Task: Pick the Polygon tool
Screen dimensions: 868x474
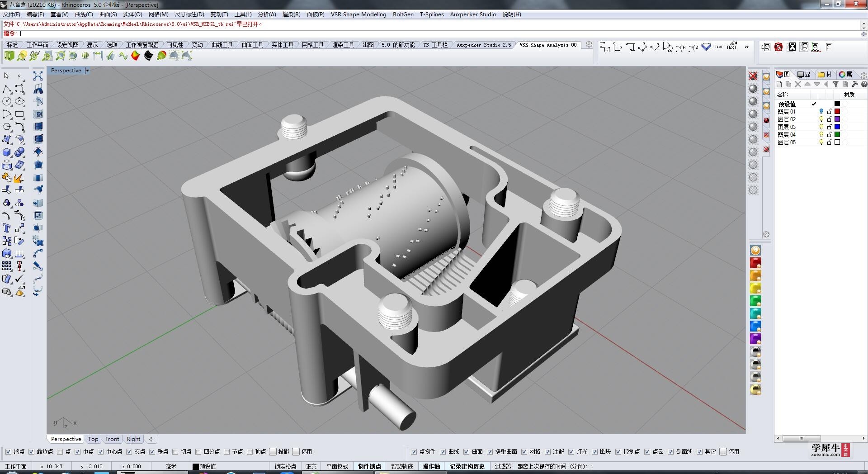Action: [7, 127]
